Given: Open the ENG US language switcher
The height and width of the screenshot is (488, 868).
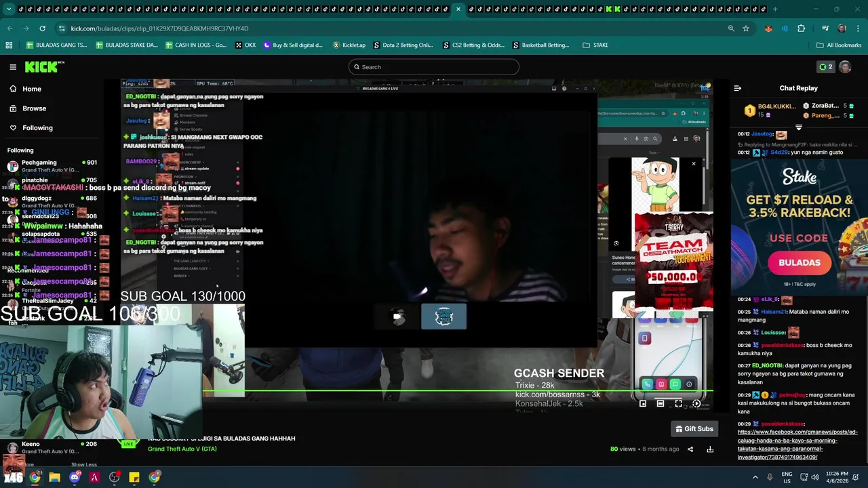Looking at the screenshot, I should [x=787, y=477].
